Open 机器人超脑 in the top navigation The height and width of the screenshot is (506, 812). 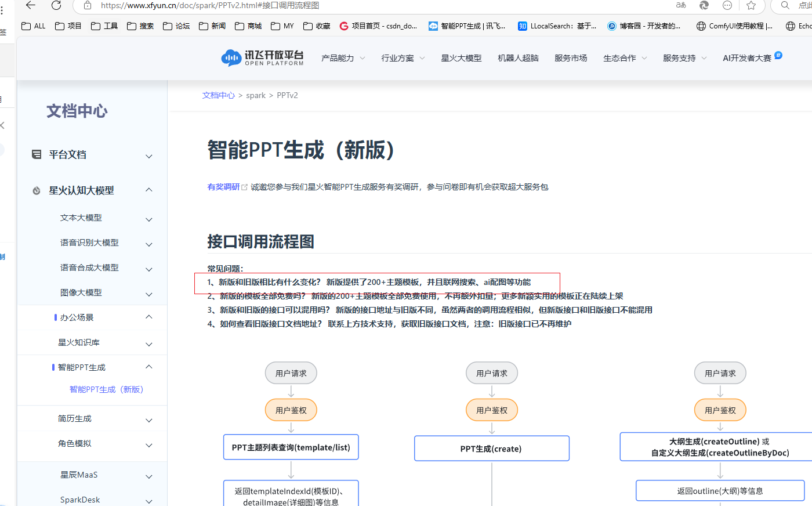[518, 58]
